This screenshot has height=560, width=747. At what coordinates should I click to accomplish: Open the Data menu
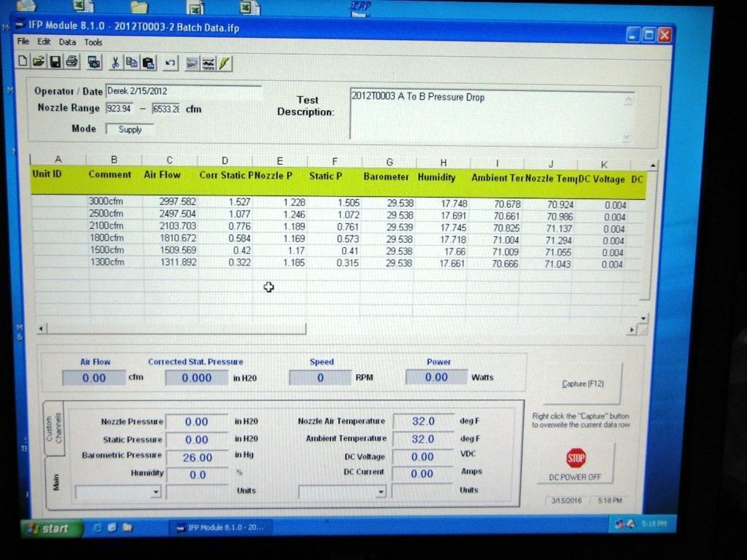coord(67,42)
